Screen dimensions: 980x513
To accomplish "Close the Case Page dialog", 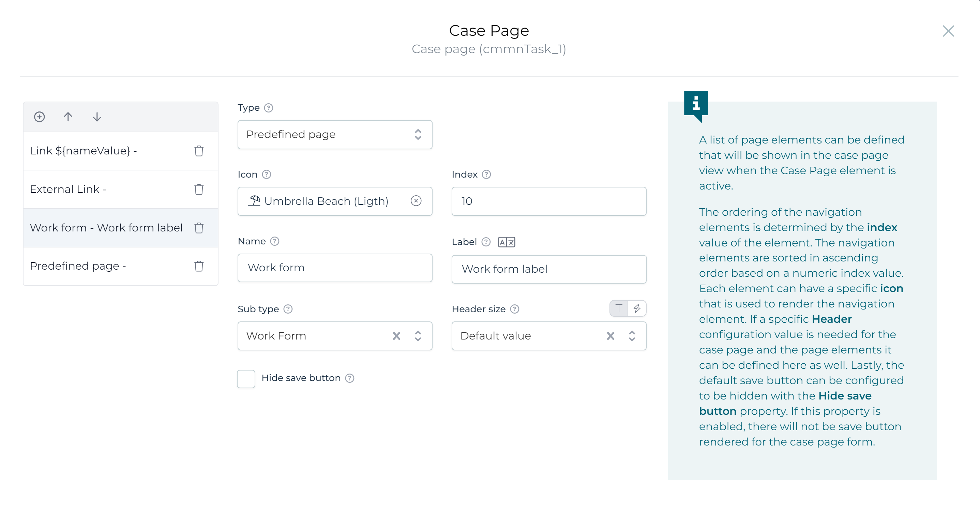I will click(x=948, y=31).
